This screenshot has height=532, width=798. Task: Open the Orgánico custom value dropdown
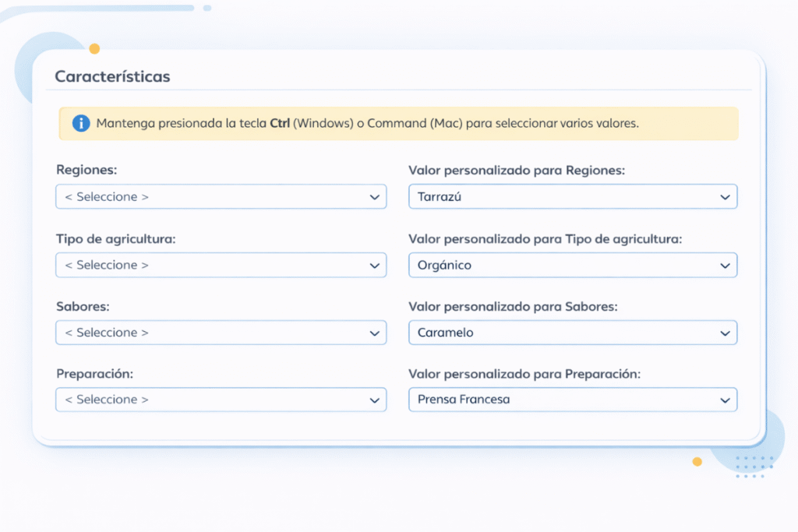573,265
